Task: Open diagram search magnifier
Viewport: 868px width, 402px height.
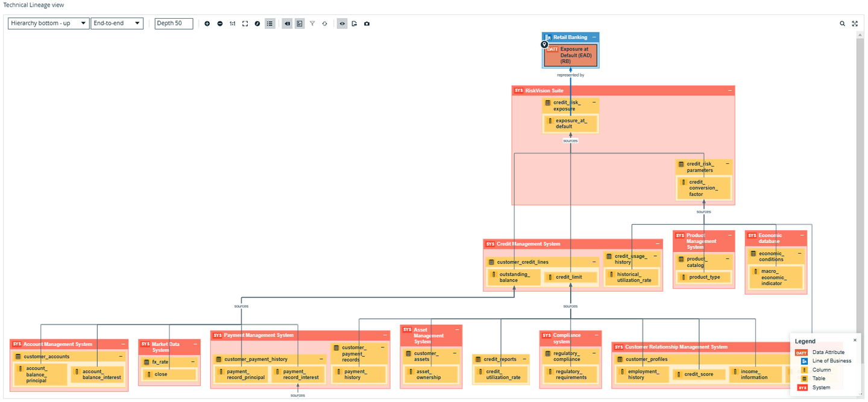Action: 843,24
